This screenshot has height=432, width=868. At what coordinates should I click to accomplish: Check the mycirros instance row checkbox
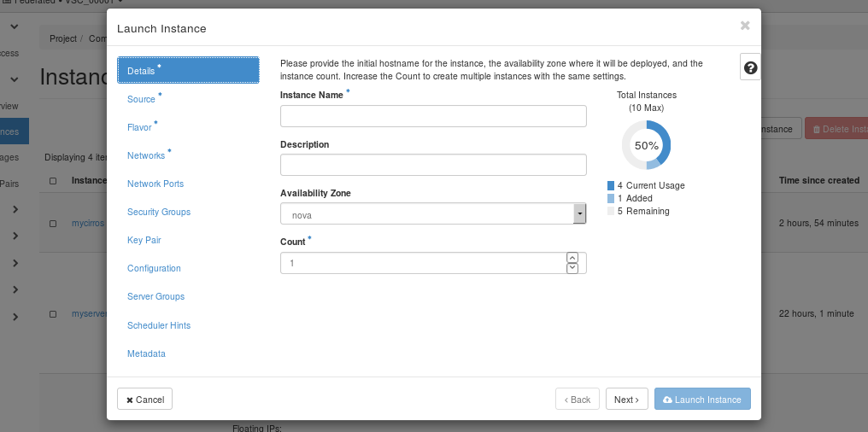coord(53,224)
